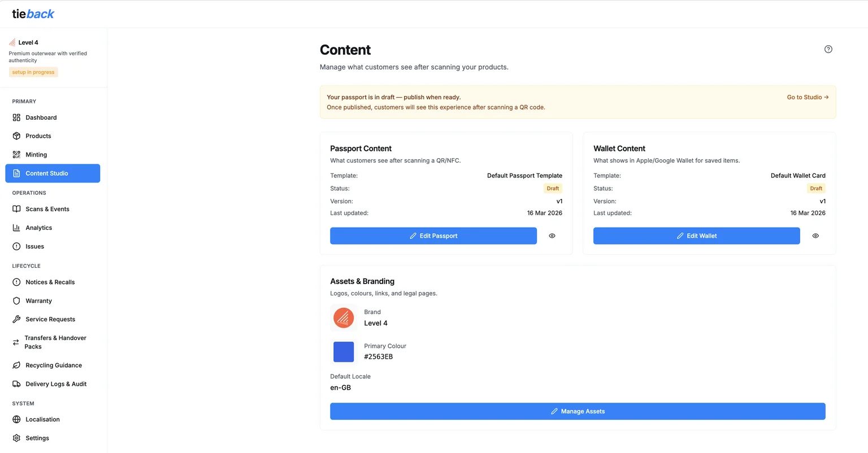This screenshot has width=868, height=453.
Task: Select Content Studio in the sidebar
Action: (x=47, y=173)
